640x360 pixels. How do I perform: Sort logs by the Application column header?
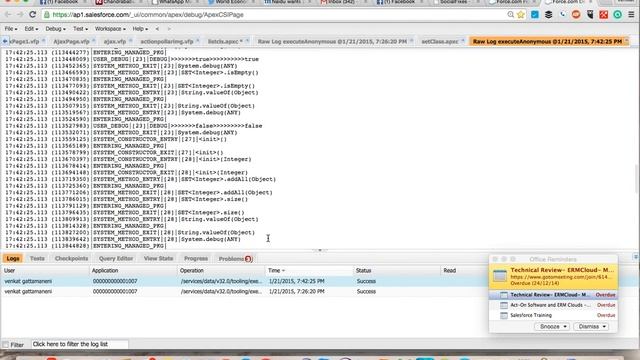point(133,271)
